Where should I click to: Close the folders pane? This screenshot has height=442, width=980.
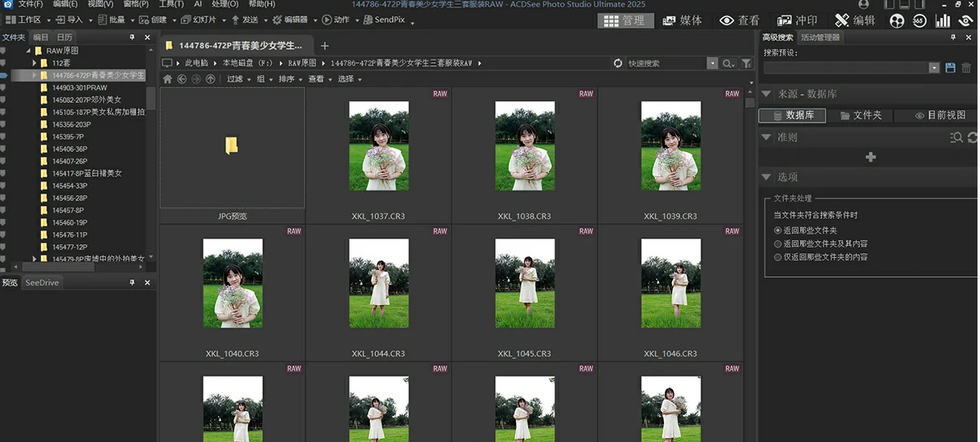pos(147,38)
